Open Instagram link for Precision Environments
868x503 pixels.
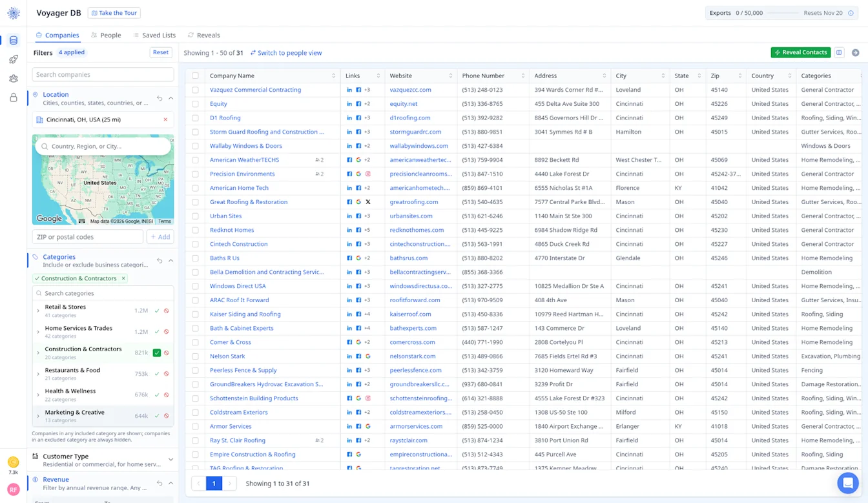point(368,174)
